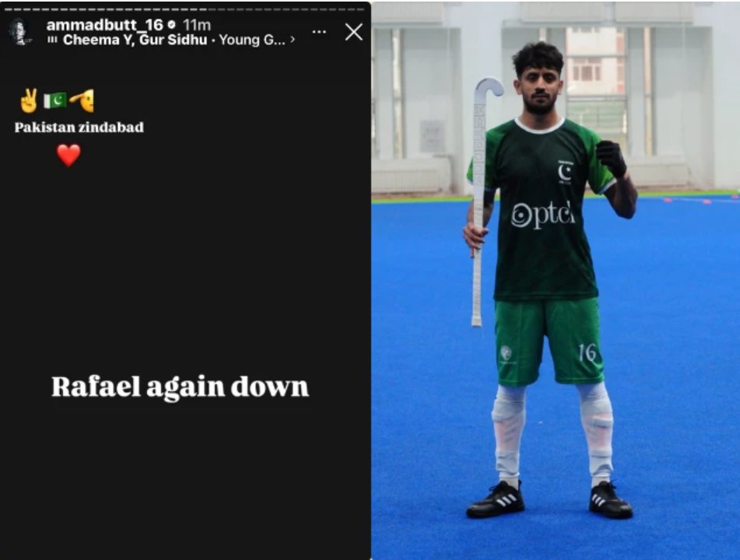Click the ptcl logo on the jersey
The width and height of the screenshot is (740, 560).
tap(542, 215)
